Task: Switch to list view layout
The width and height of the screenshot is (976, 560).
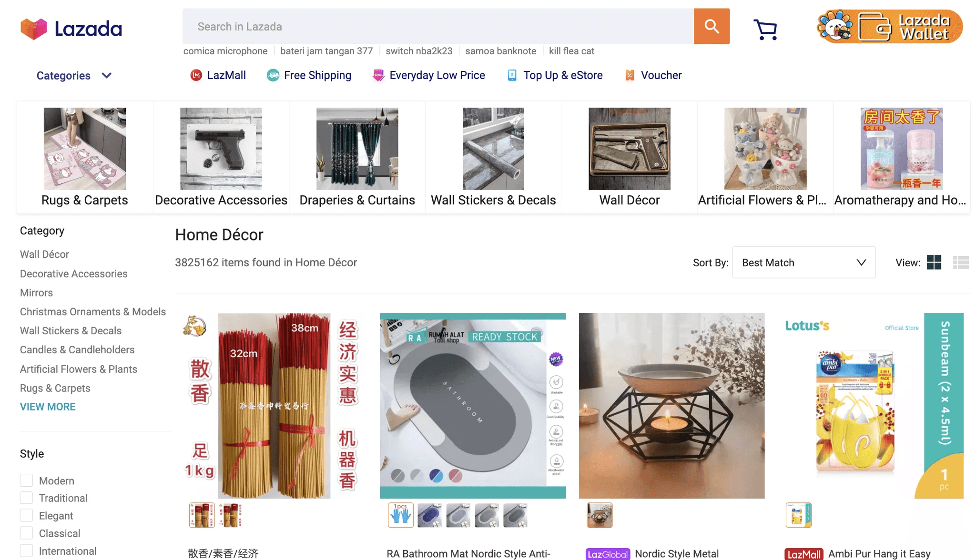Action: [x=961, y=262]
